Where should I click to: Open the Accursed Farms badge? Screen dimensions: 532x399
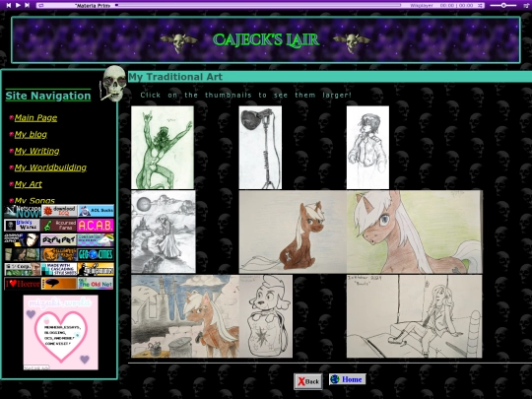tap(59, 226)
